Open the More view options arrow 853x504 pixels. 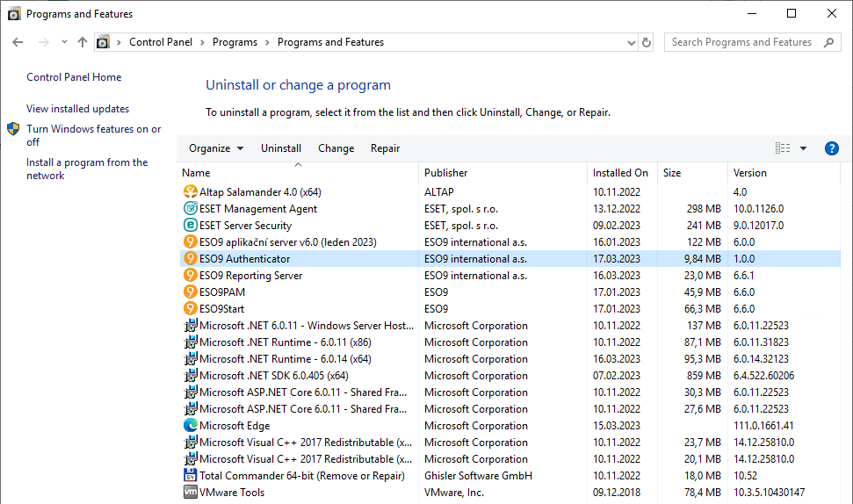(x=803, y=148)
